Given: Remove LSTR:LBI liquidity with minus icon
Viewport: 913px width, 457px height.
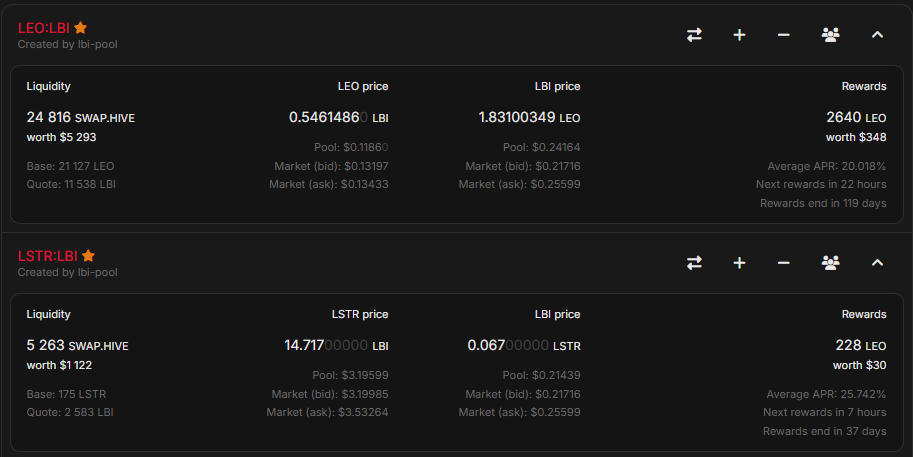Looking at the screenshot, I should (x=784, y=263).
